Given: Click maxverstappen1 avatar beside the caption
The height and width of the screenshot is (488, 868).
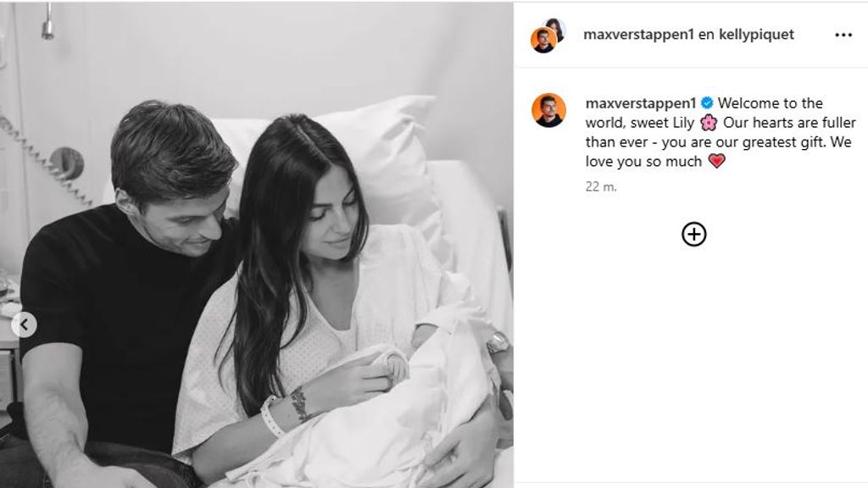Looking at the screenshot, I should click(548, 111).
